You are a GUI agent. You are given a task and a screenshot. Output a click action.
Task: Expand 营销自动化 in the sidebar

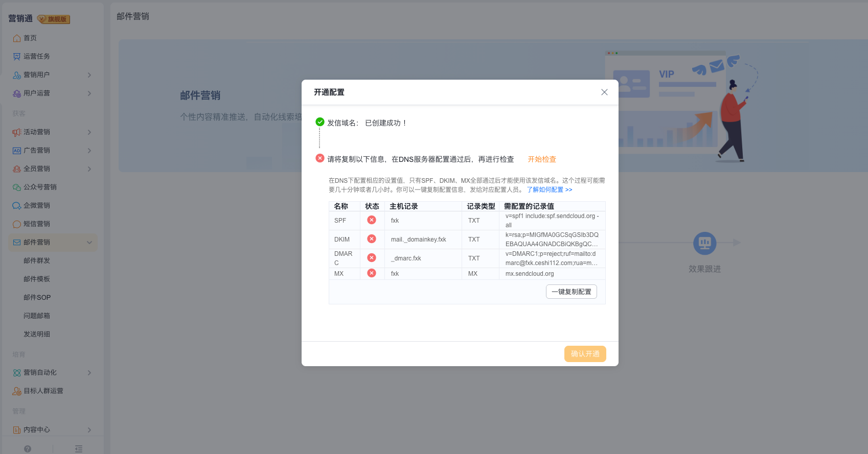click(x=89, y=373)
